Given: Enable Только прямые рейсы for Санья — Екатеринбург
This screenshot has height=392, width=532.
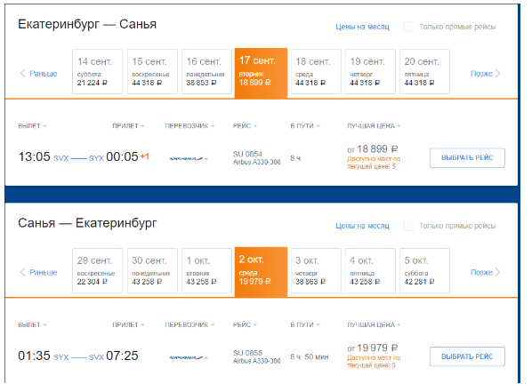Looking at the screenshot, I should tap(408, 226).
